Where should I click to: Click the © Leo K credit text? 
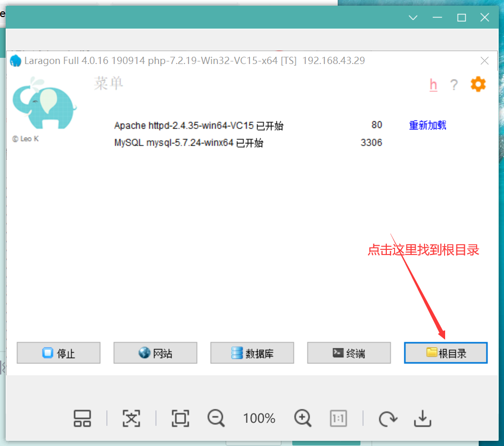point(25,139)
